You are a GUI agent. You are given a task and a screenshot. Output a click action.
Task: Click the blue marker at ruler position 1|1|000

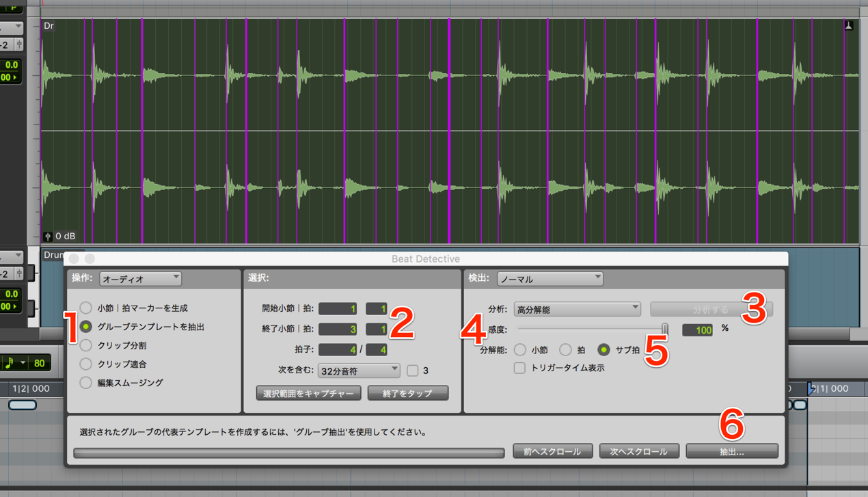pos(812,388)
